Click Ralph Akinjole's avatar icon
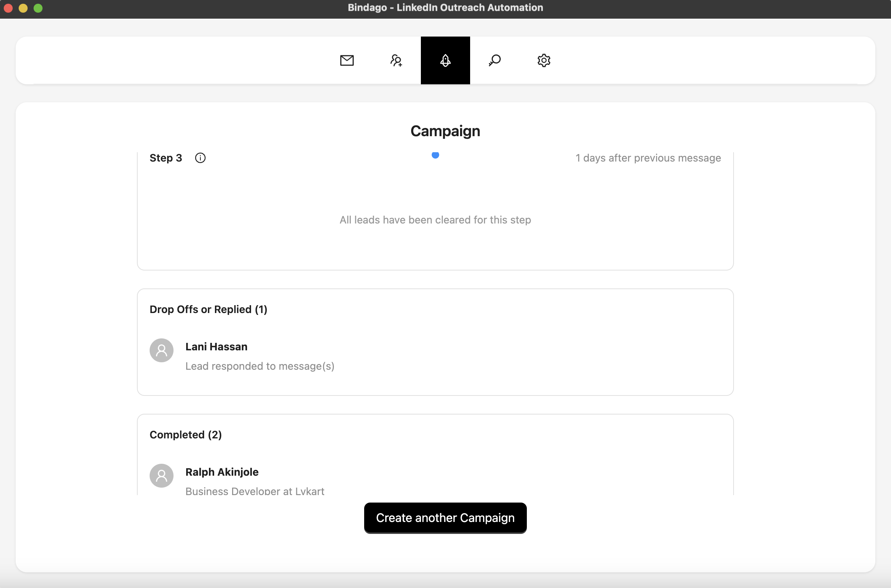The height and width of the screenshot is (588, 891). pos(161,475)
